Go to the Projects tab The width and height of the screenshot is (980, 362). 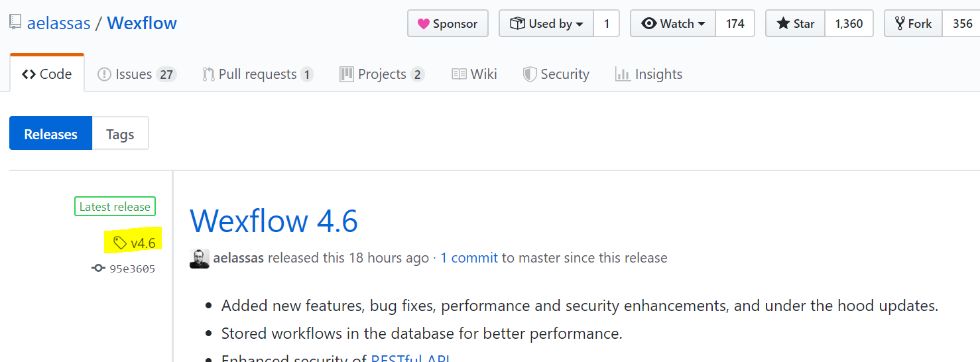pyautogui.click(x=381, y=74)
